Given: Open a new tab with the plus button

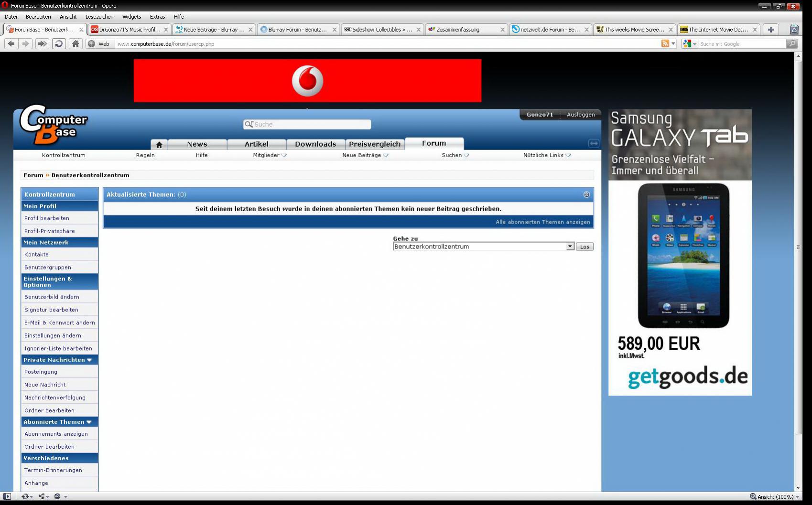Looking at the screenshot, I should 770,30.
